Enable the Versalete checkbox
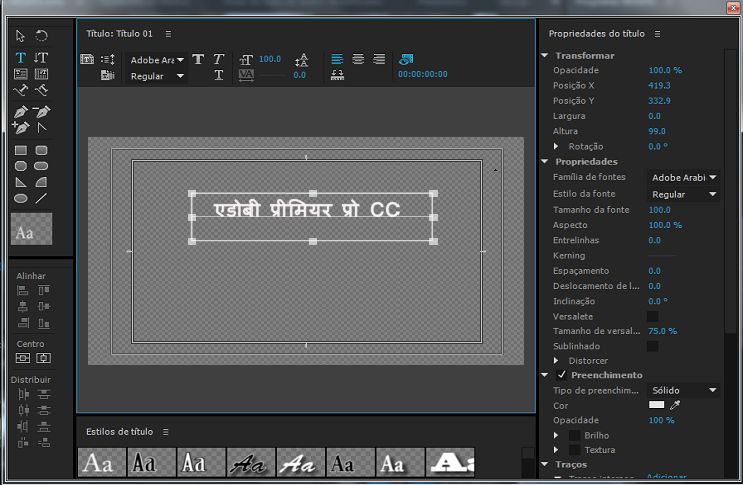The width and height of the screenshot is (743, 485). pos(652,316)
